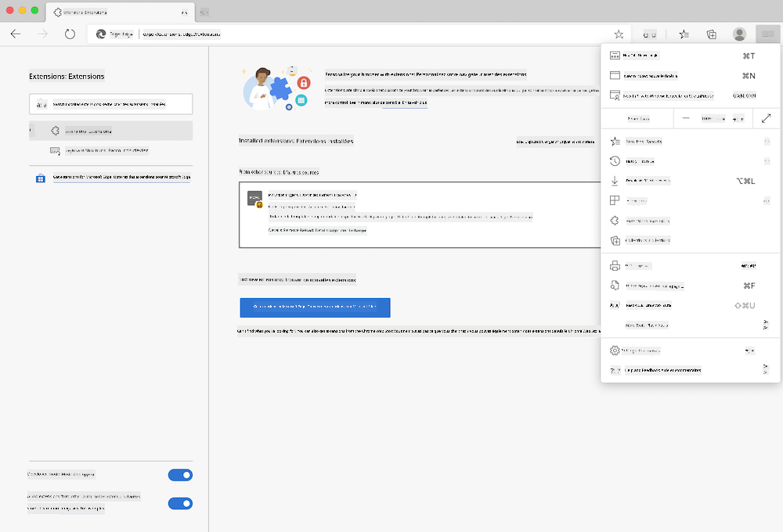Click the back navigation arrow
Viewport: 783px width, 532px height.
tap(15, 34)
